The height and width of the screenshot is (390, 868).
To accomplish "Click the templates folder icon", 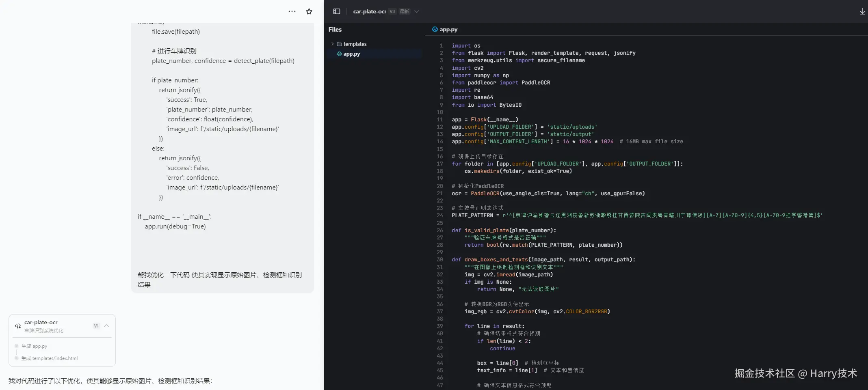I will (339, 44).
